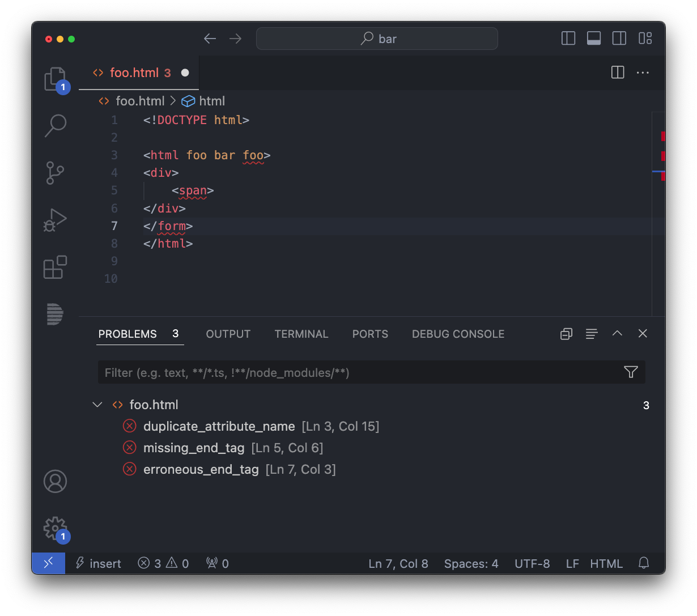Click the closing html tag on line 8

point(168,244)
